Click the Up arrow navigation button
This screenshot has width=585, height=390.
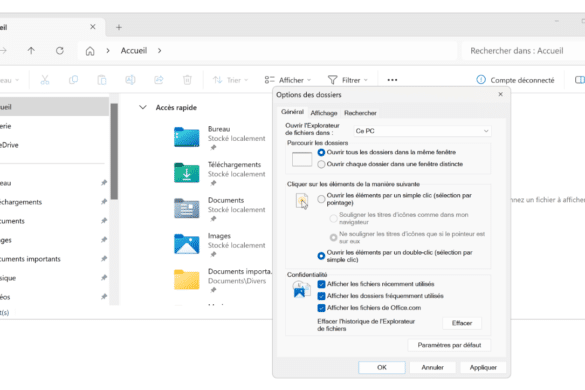tap(31, 50)
